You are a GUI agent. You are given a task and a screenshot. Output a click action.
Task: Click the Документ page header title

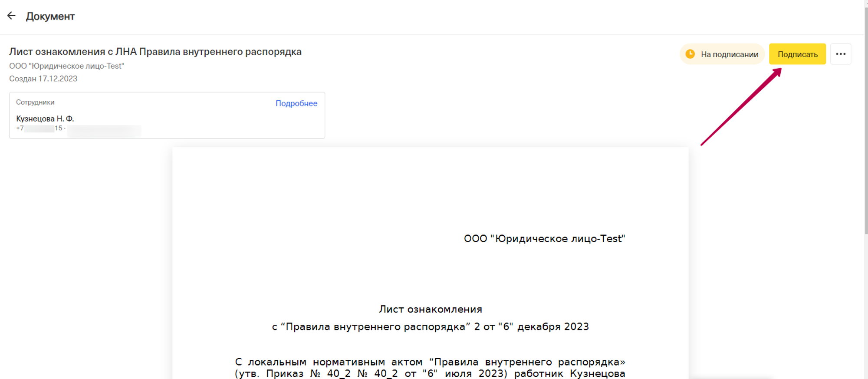coord(50,16)
